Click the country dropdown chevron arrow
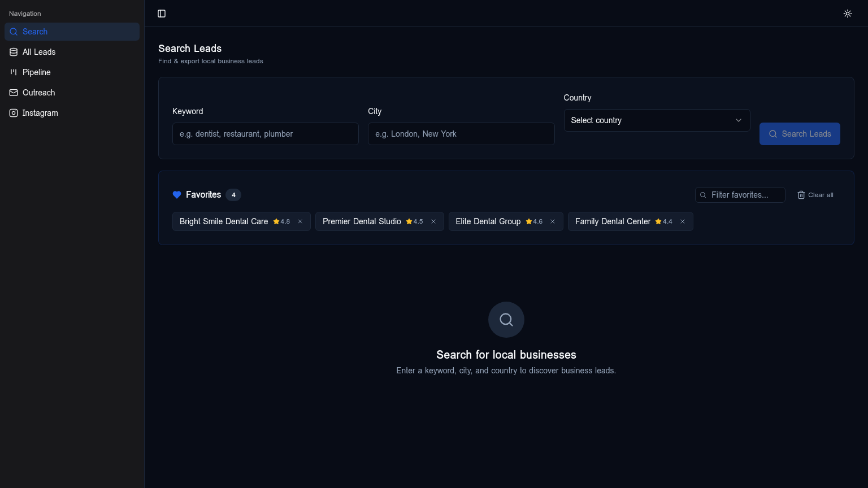868x488 pixels. pos(738,120)
